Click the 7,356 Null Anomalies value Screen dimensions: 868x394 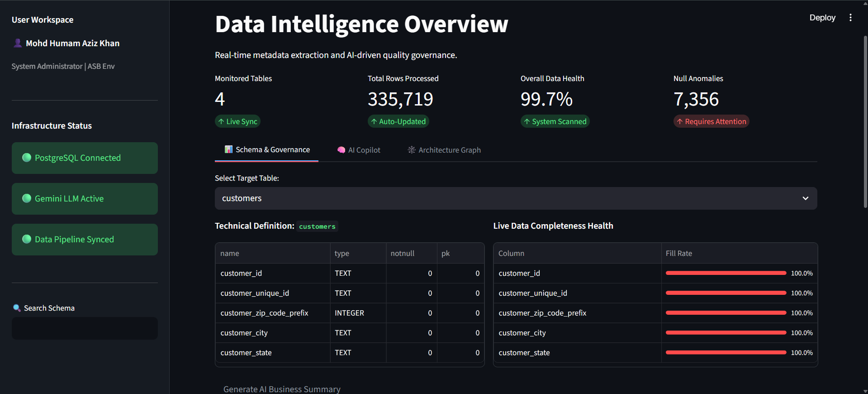[696, 99]
